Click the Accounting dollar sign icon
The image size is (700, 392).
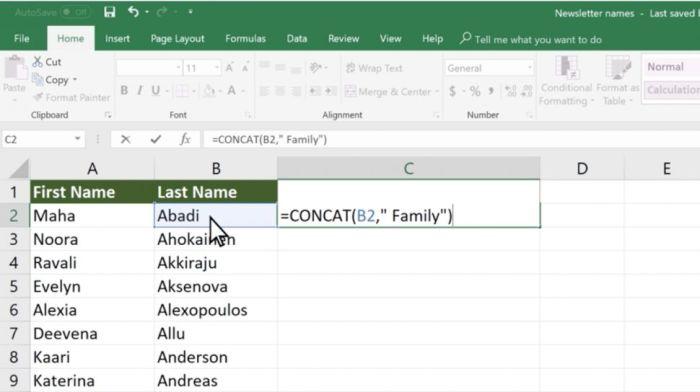[x=452, y=91]
